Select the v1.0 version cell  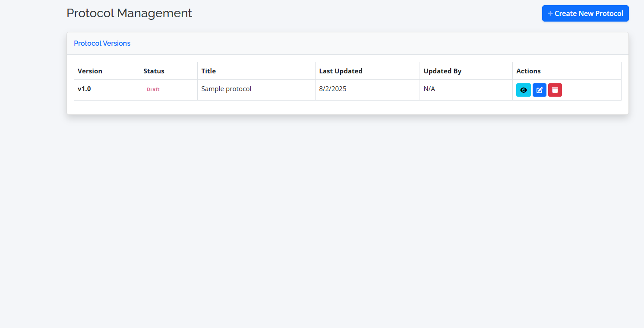[x=84, y=89]
